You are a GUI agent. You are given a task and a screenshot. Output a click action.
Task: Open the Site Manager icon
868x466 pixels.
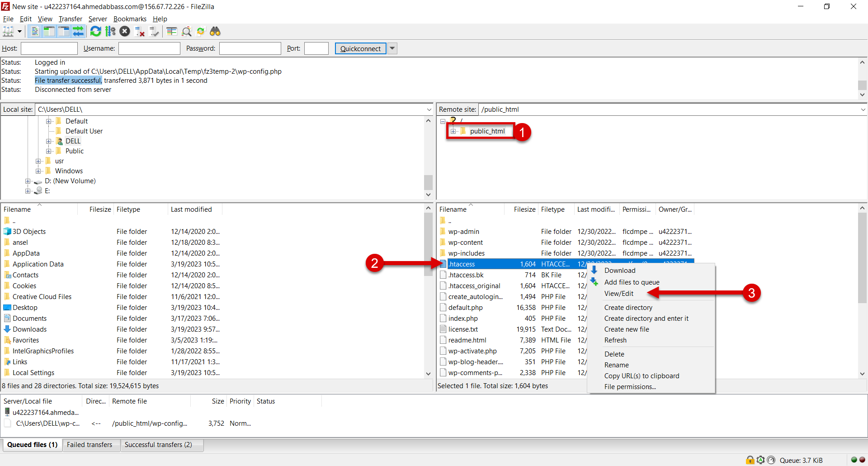pyautogui.click(x=8, y=31)
